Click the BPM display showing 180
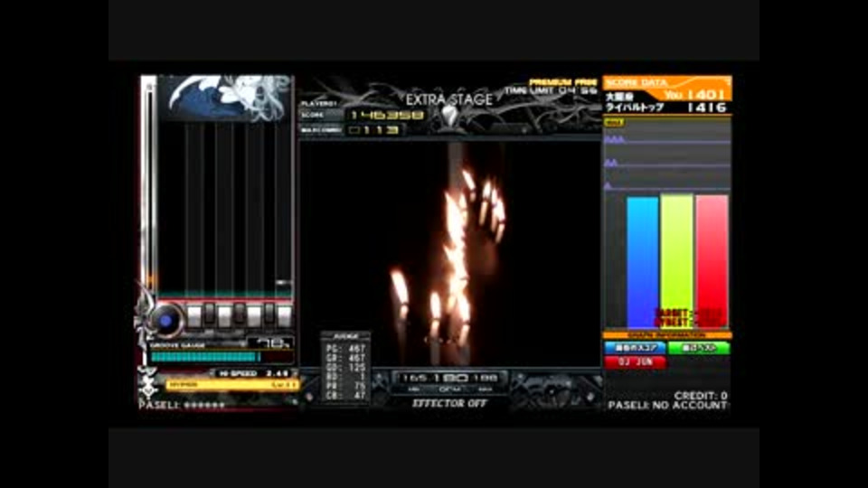 point(450,378)
